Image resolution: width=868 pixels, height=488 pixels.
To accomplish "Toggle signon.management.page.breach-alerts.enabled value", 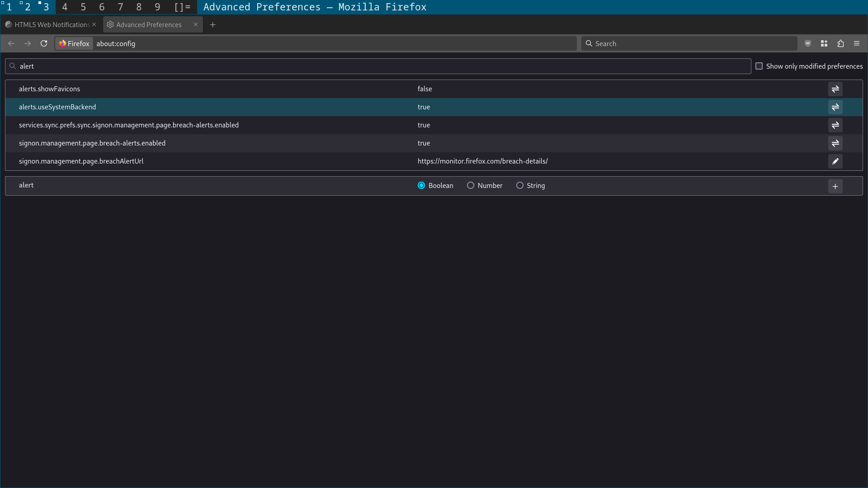I will coord(835,143).
